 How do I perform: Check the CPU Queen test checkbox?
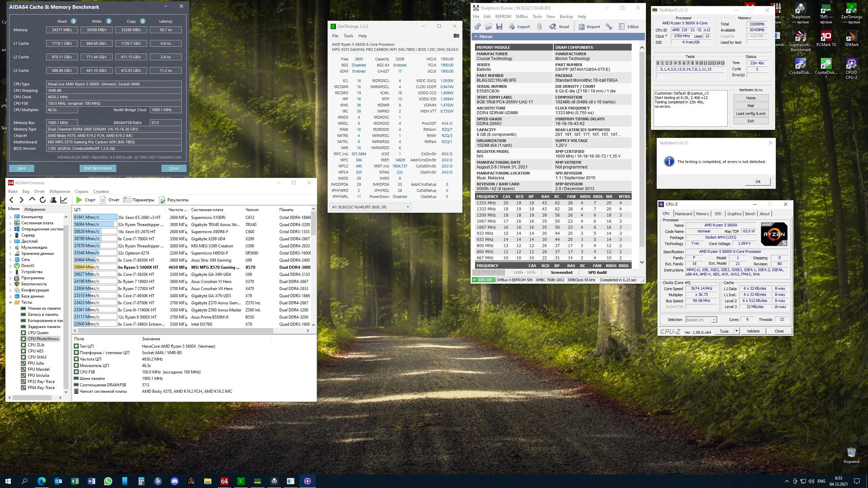click(23, 333)
